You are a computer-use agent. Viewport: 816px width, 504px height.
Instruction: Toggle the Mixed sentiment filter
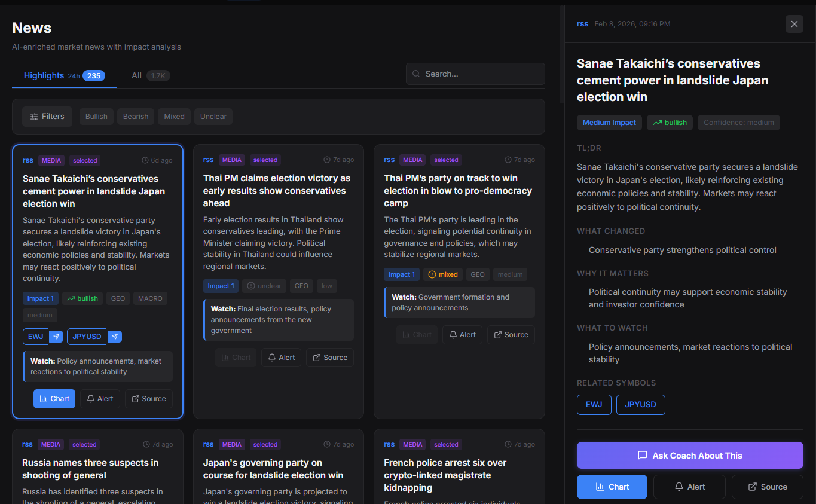[174, 117]
